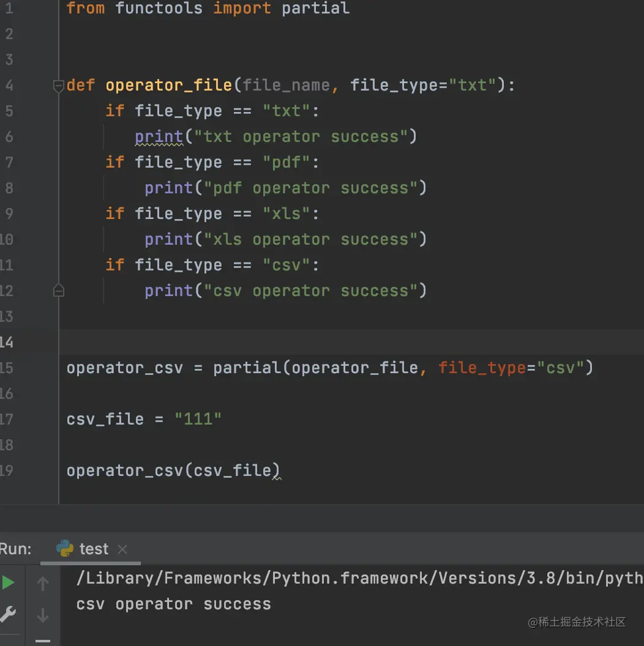Close the test run tab
This screenshot has height=646, width=644.
click(x=122, y=549)
